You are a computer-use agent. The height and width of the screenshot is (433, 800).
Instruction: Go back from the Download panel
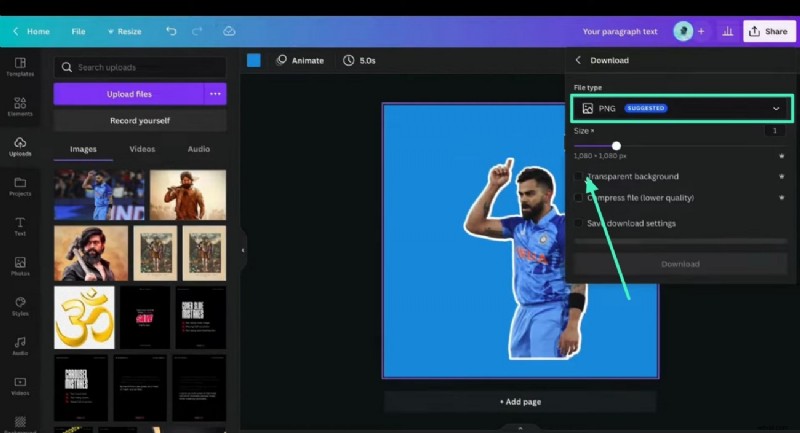(578, 60)
